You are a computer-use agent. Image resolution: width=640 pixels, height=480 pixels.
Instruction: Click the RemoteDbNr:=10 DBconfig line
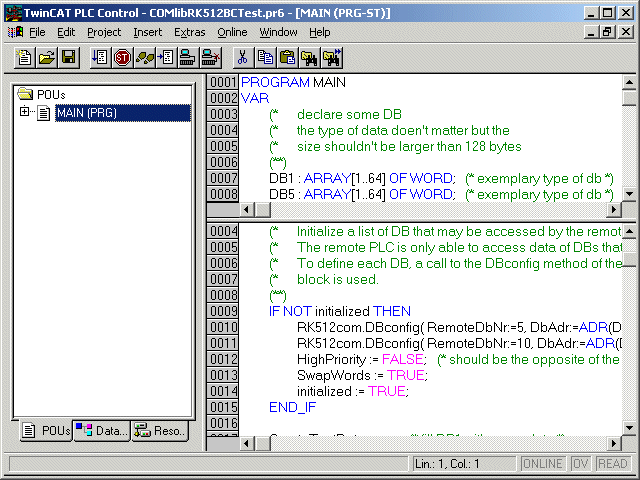459,343
